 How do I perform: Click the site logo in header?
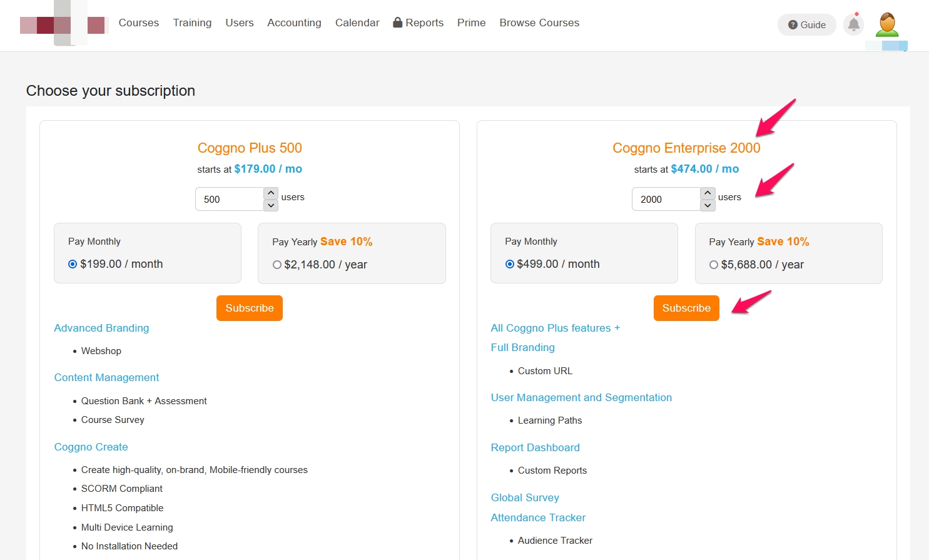[x=64, y=24]
